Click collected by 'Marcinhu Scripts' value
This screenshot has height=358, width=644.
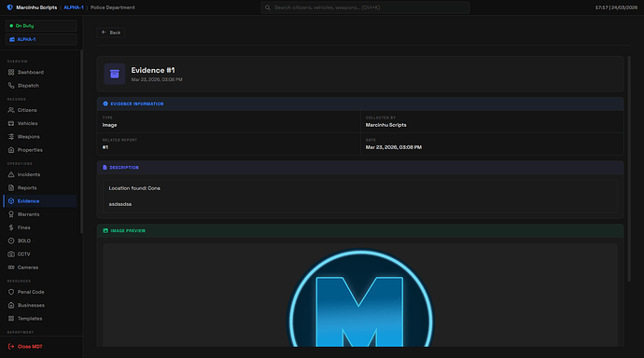tap(386, 125)
